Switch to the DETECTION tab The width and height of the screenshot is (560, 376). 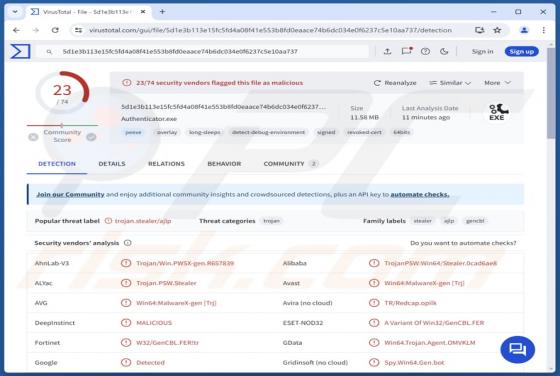click(x=57, y=164)
